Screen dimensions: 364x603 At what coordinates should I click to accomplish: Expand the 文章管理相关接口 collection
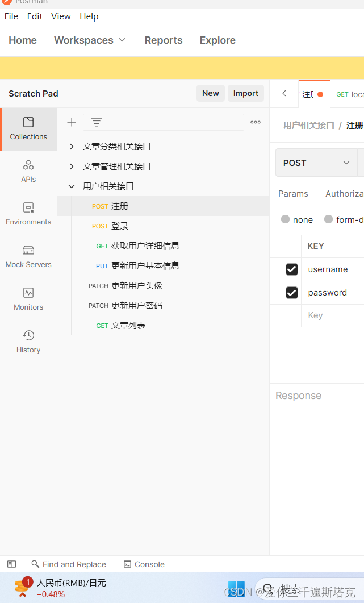(72, 166)
